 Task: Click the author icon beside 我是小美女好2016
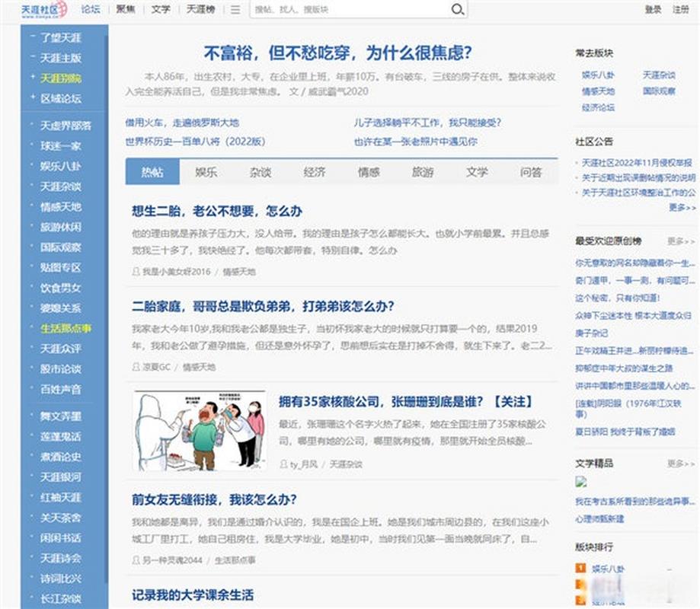(136, 271)
